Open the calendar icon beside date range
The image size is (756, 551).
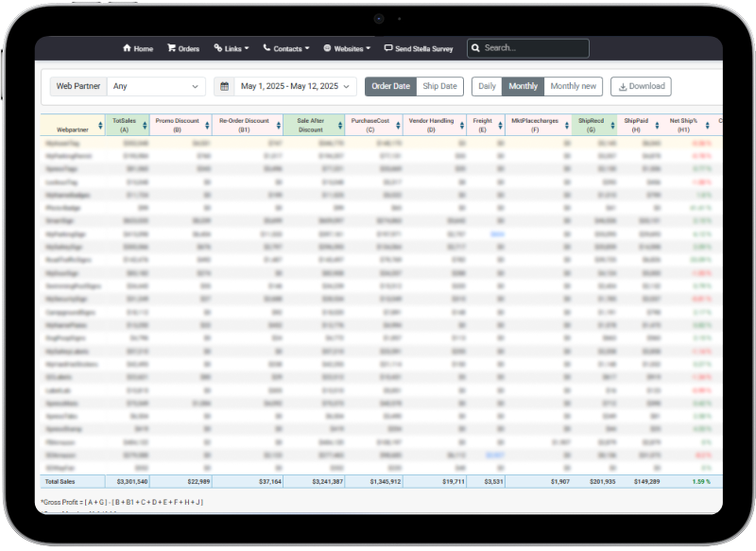pos(224,87)
